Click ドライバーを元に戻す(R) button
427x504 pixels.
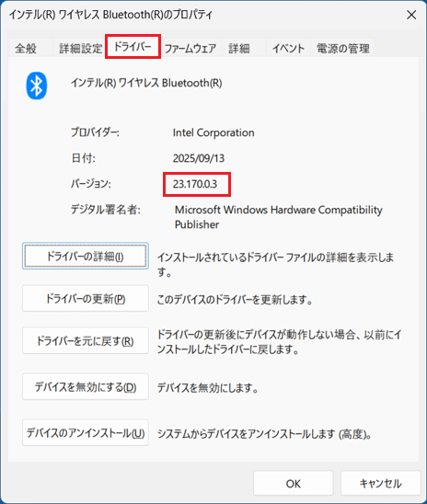86,340
